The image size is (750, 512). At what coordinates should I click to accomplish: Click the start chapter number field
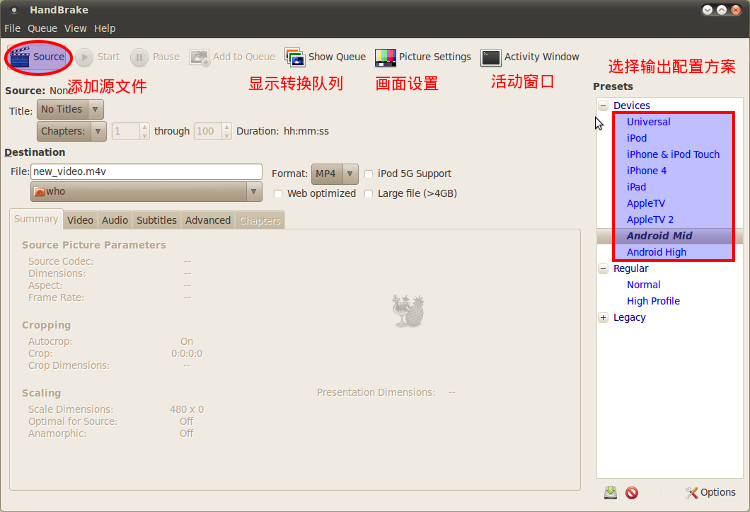pyautogui.click(x=126, y=131)
